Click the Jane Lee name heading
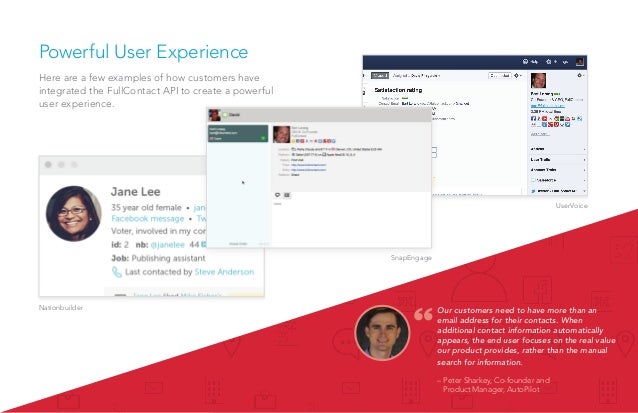 pos(135,192)
